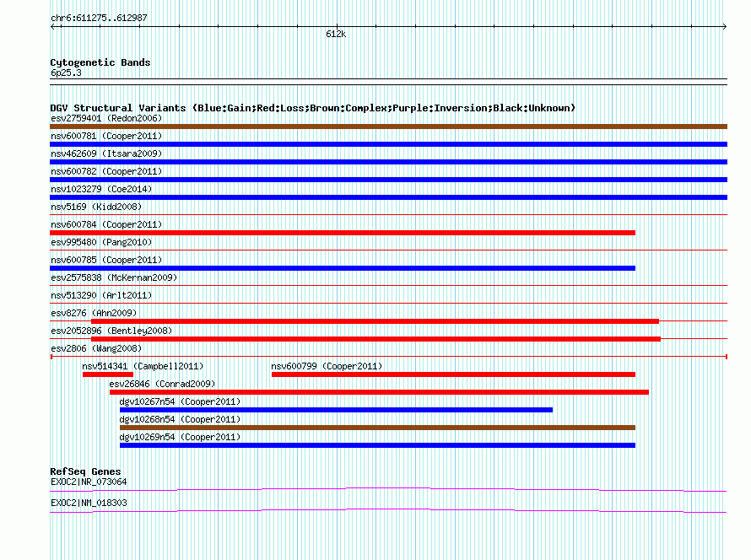This screenshot has width=751, height=560.
Task: Click the chr6:611275..612987 coordinate label
Action: [x=99, y=19]
